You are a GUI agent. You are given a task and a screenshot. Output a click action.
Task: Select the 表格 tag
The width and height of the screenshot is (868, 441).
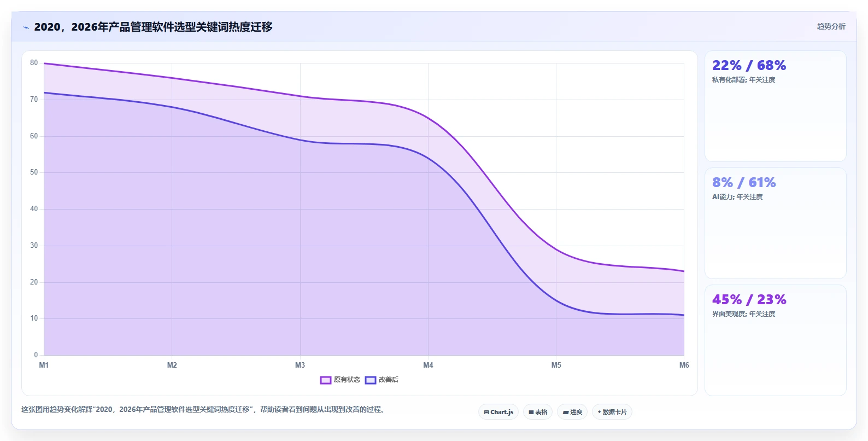(x=538, y=412)
